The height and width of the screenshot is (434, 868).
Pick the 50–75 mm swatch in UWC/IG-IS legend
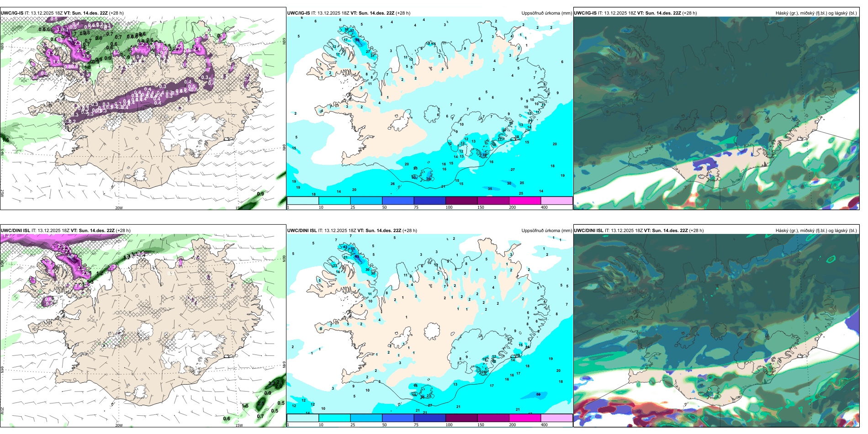point(398,201)
